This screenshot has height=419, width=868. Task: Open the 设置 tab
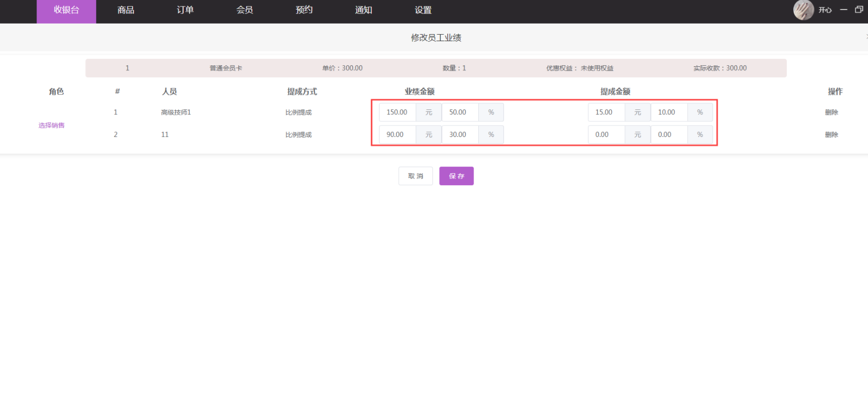coord(423,10)
